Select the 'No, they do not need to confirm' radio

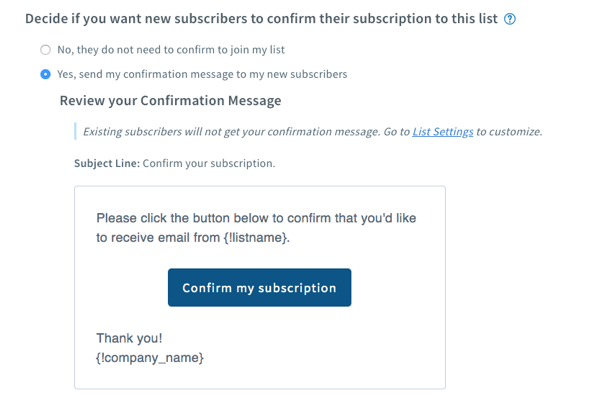45,50
